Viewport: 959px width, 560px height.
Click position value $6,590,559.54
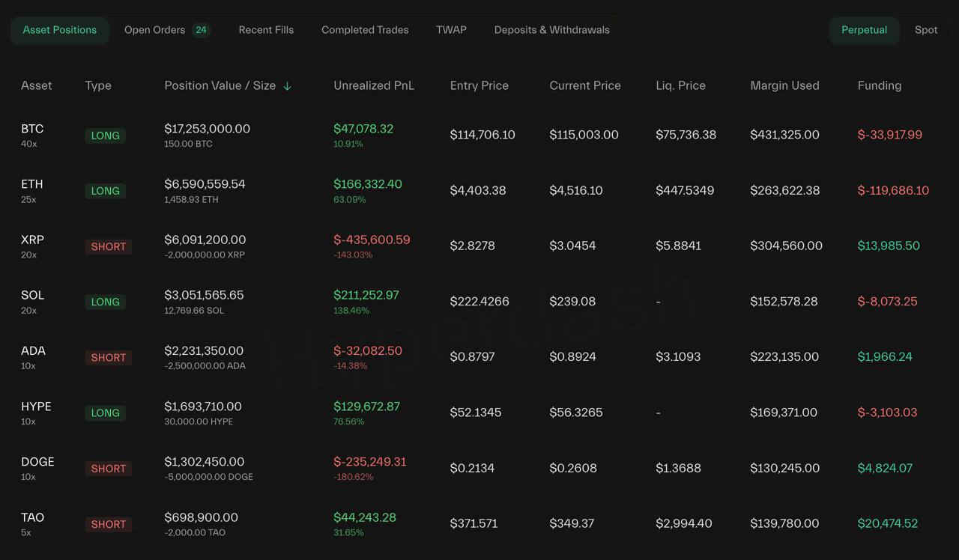coord(205,184)
